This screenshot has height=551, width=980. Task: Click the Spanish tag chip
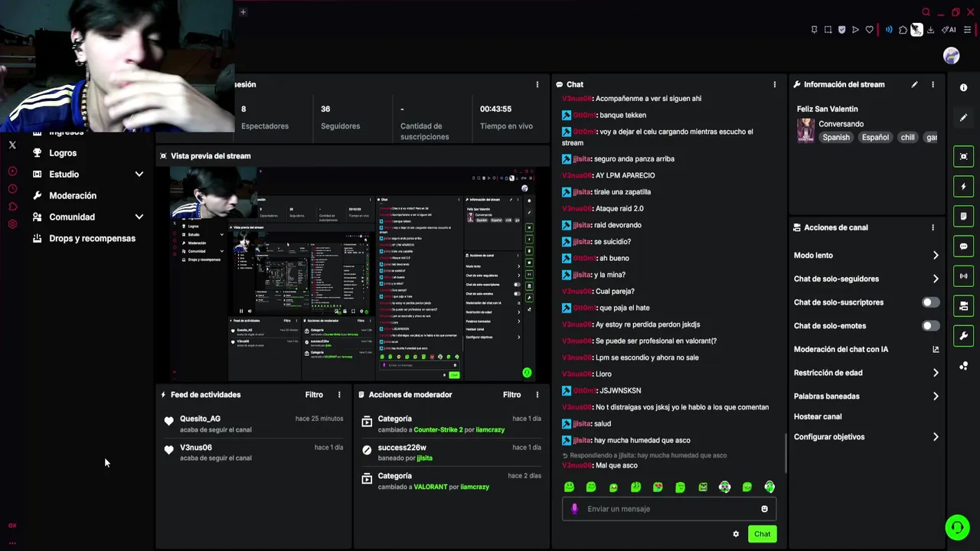[x=836, y=138]
